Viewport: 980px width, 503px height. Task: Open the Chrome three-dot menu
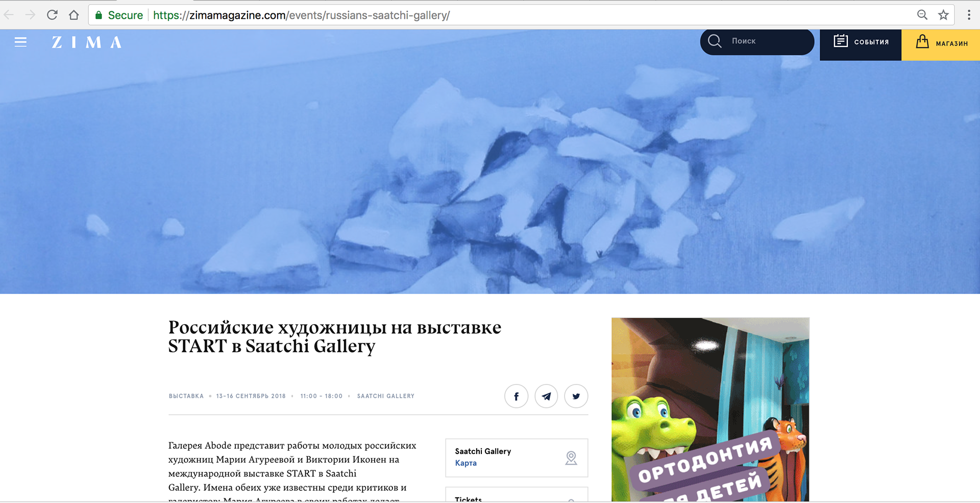coord(968,15)
